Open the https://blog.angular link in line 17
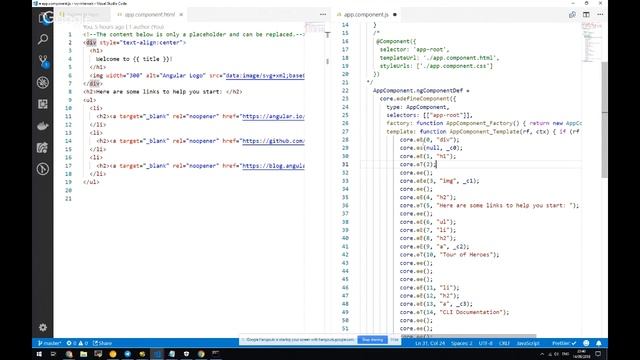This screenshot has height=360, width=640. [273, 166]
